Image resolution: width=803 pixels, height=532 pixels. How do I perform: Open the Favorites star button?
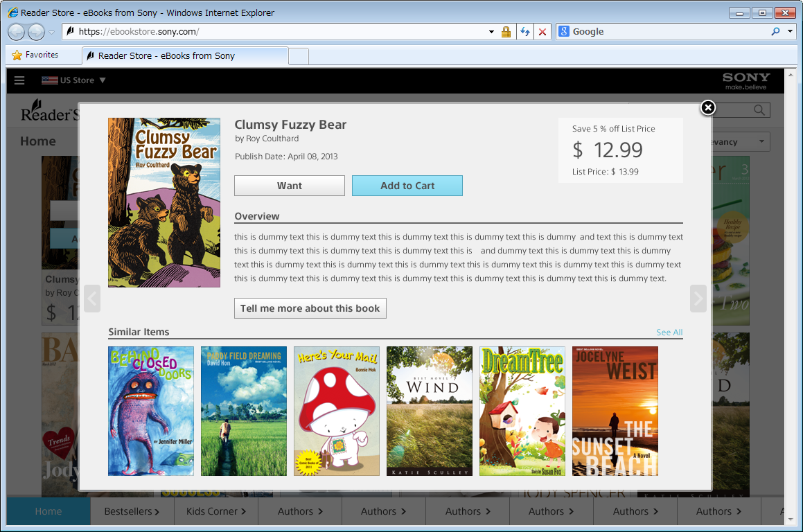coord(35,55)
